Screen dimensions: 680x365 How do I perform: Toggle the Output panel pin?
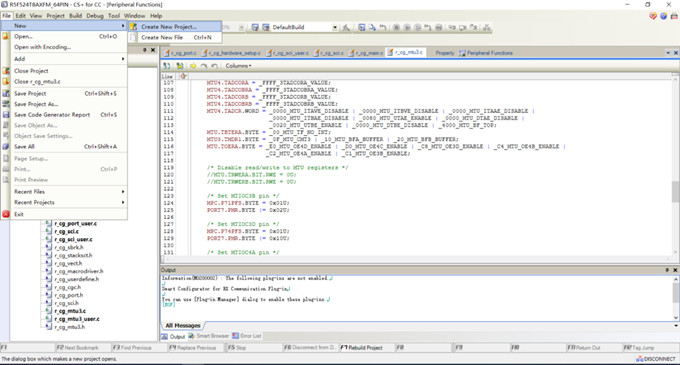[667, 270]
